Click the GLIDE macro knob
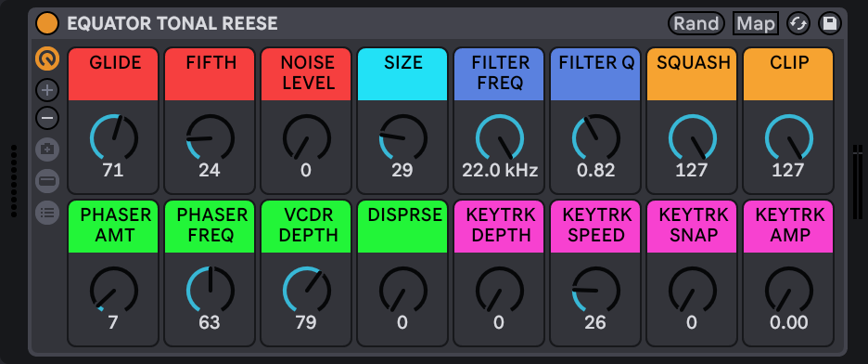 point(113,137)
